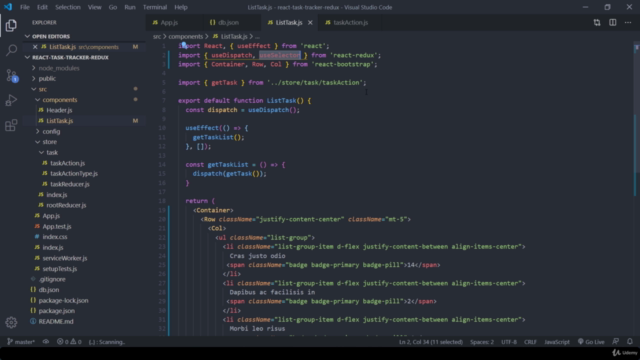
Task: Open the Extensions view
Action: coord(11,125)
